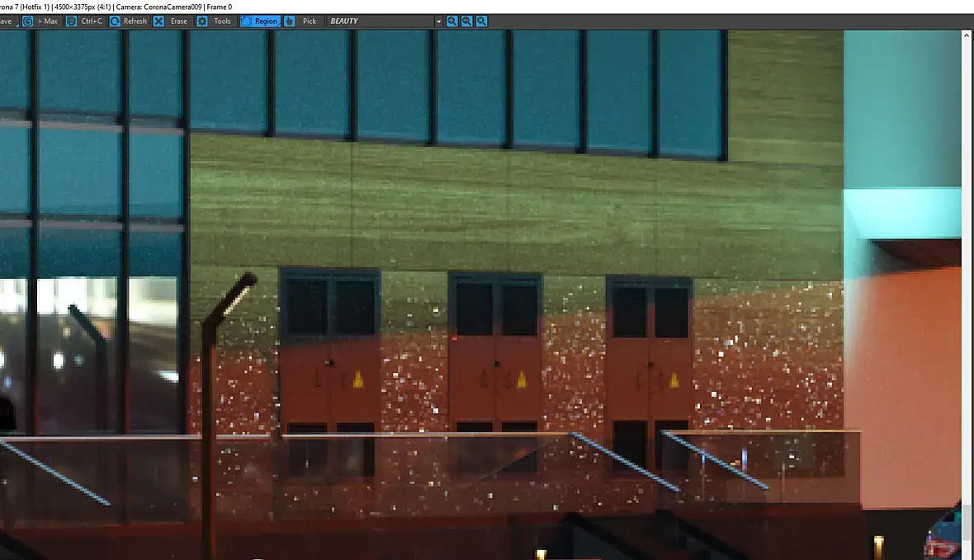Click the Save button at toolbar's left edge
The image size is (974, 560).
tap(7, 21)
